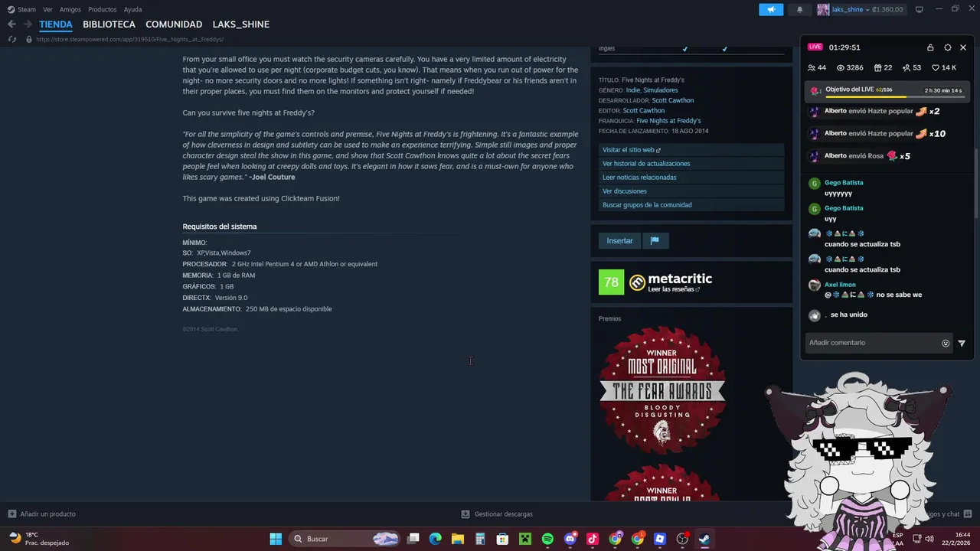Click the gift counter showing 22
Image resolution: width=980 pixels, height=551 pixels.
883,68
